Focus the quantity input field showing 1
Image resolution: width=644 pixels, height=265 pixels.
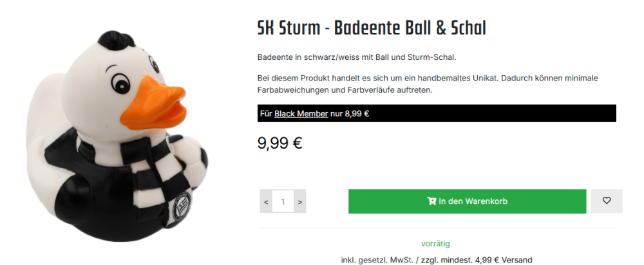(x=283, y=201)
